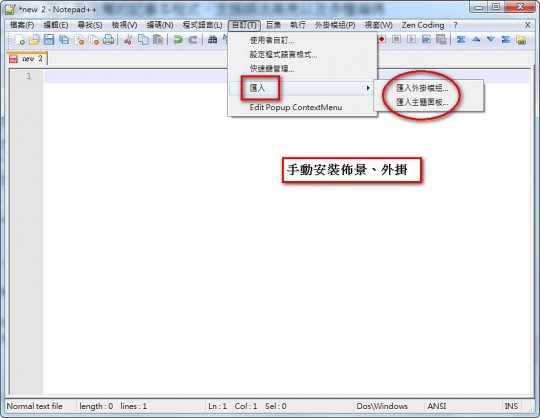Switch to the new 2 tab
This screenshot has height=418, width=540.
click(x=27, y=59)
